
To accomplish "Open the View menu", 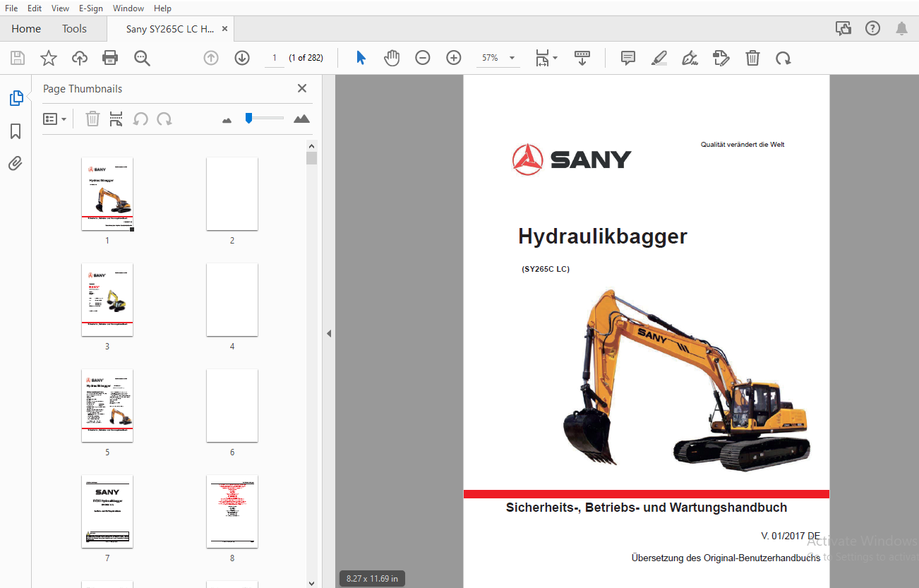I will pos(61,8).
